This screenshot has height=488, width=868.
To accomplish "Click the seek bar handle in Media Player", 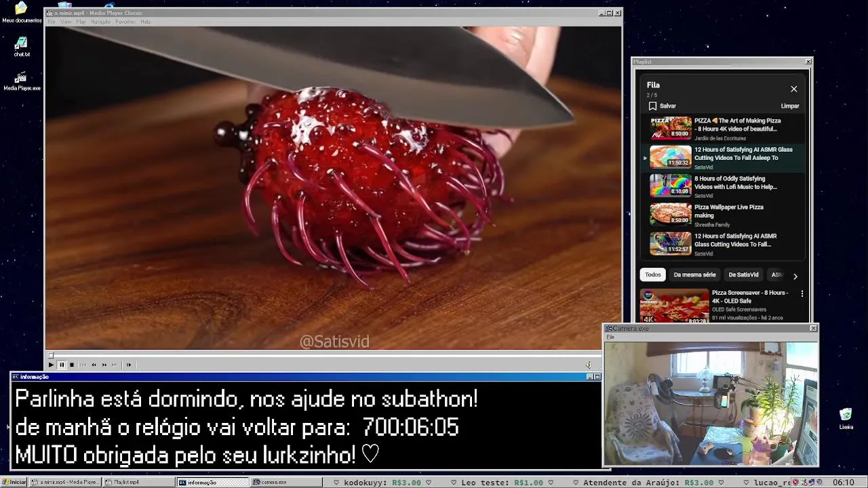I will [50, 355].
